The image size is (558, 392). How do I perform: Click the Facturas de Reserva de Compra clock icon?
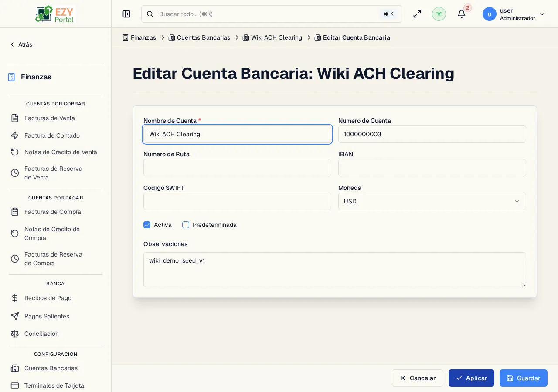tap(15, 259)
